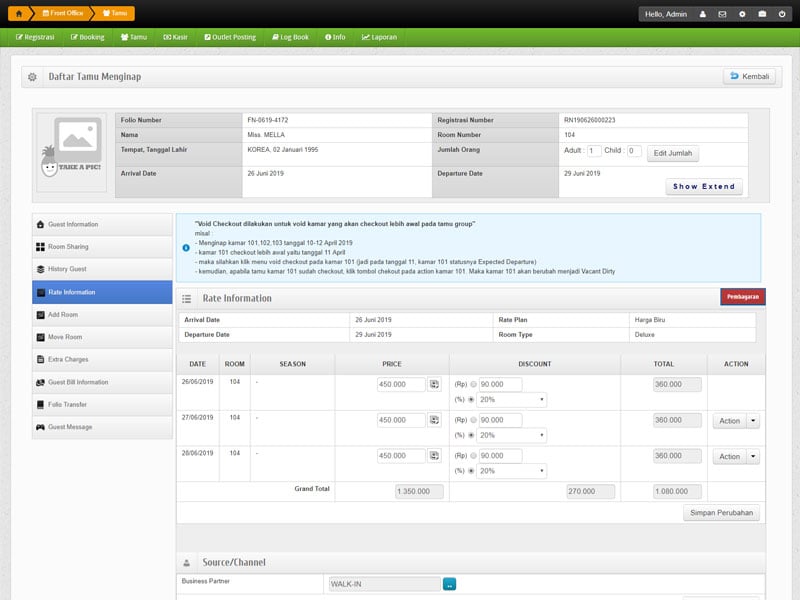This screenshot has height=600, width=800.
Task: Expand the Action dropdown arrow for 27/06/2019
Action: pos(753,421)
